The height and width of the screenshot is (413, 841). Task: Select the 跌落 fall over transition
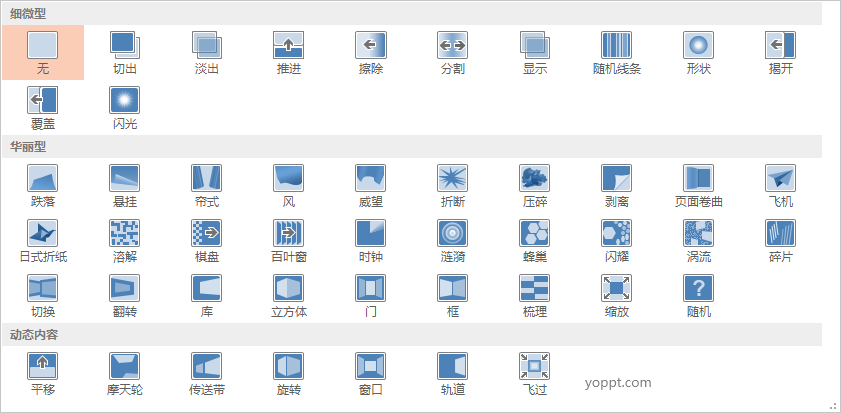[x=43, y=185]
